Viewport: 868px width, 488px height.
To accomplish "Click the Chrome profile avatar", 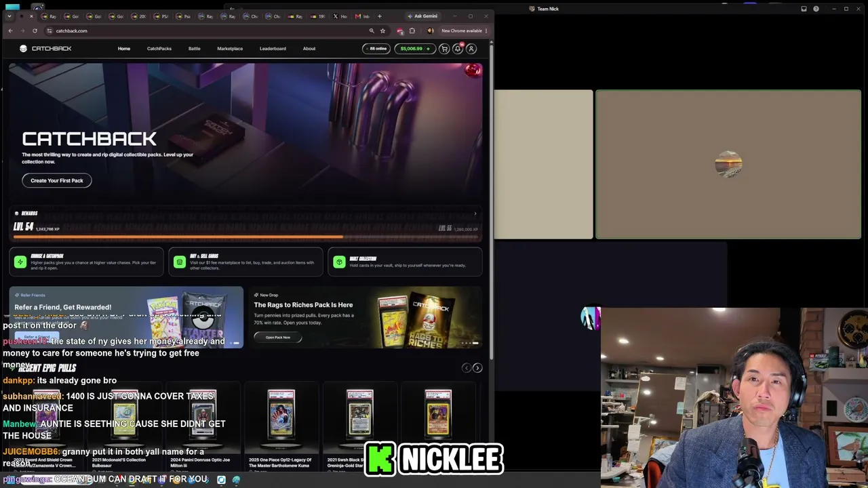I will click(x=430, y=30).
